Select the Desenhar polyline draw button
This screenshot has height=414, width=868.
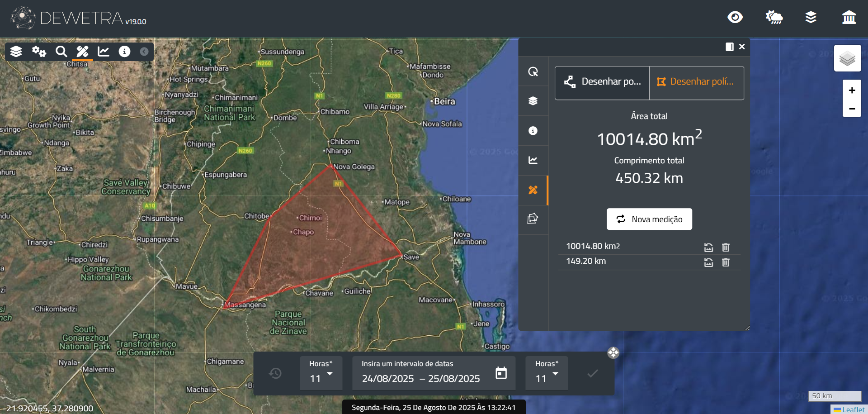[x=602, y=82]
